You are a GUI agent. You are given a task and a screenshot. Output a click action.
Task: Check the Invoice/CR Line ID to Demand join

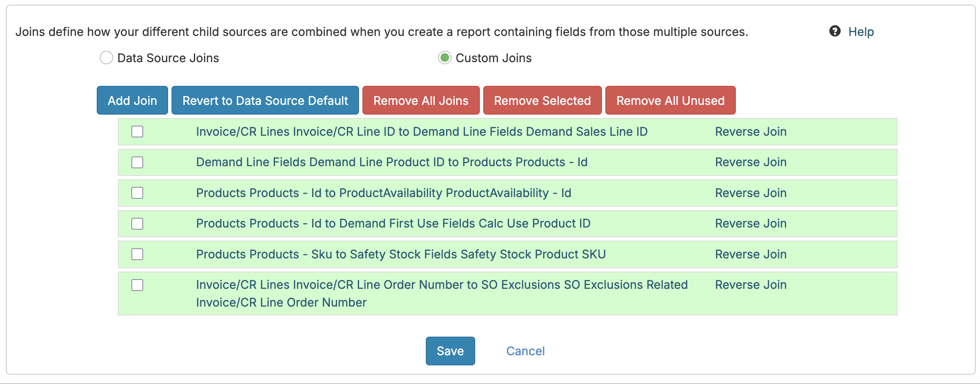[x=137, y=132]
